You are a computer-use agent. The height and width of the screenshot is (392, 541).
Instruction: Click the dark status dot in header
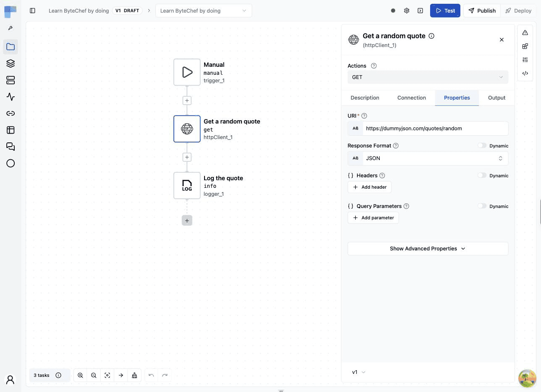[393, 11]
